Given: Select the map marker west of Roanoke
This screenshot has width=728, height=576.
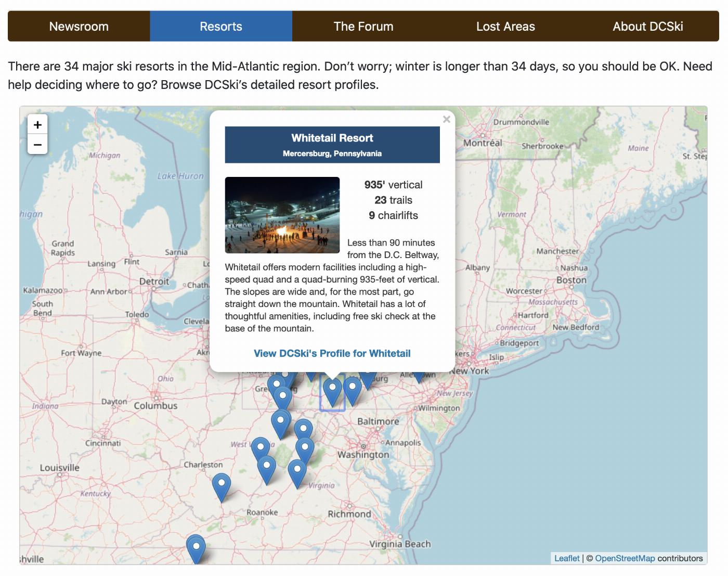Looking at the screenshot, I should 222,488.
